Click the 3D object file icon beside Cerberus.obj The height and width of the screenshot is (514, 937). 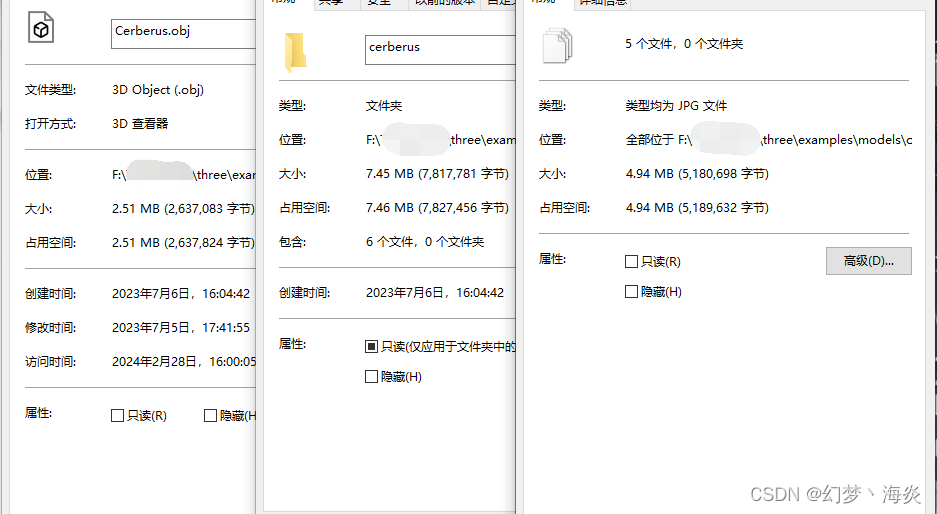point(41,28)
